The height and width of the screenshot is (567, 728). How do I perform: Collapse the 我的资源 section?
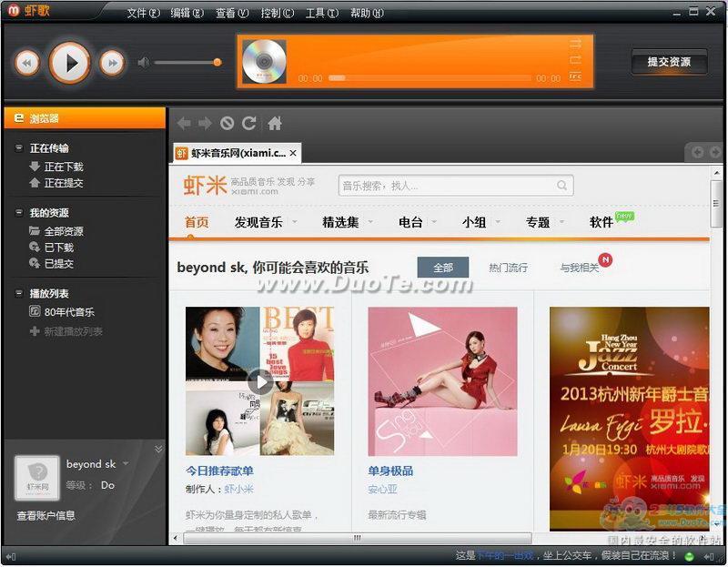coord(19,213)
